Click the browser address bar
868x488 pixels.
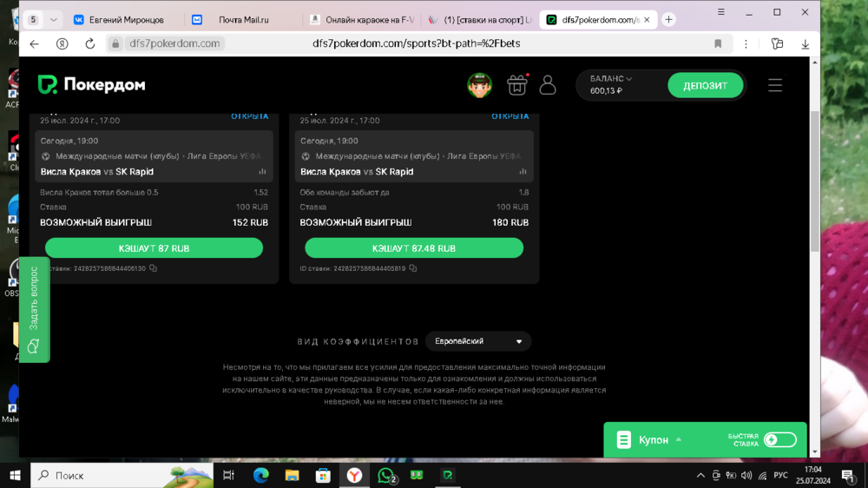pyautogui.click(x=417, y=43)
